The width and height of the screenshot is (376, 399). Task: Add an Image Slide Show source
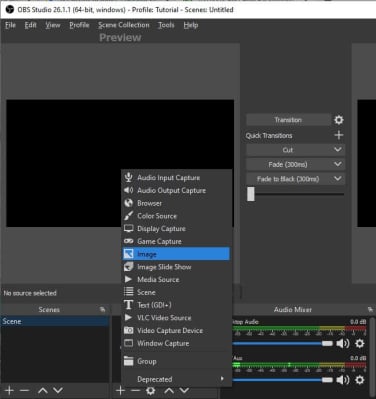coord(176,267)
